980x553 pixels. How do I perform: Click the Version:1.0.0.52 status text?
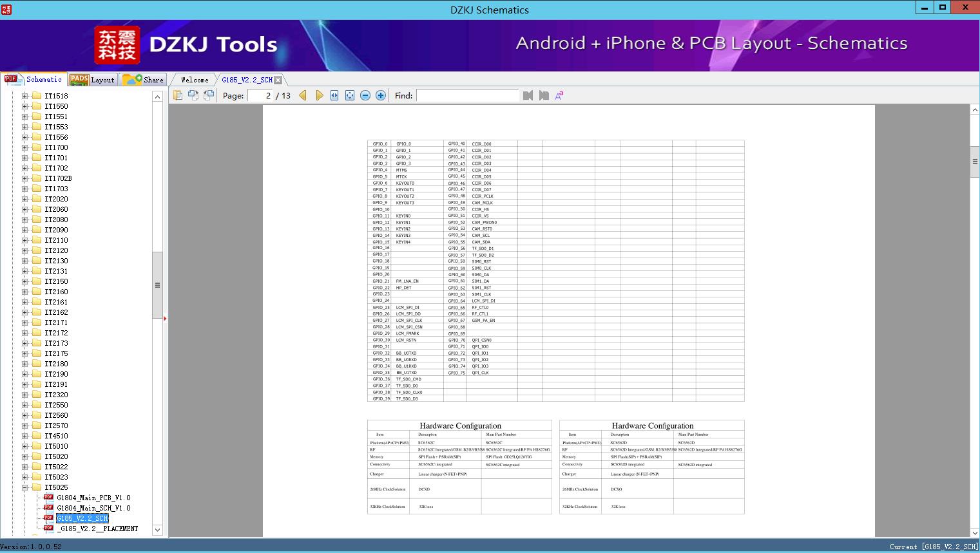pos(31,547)
